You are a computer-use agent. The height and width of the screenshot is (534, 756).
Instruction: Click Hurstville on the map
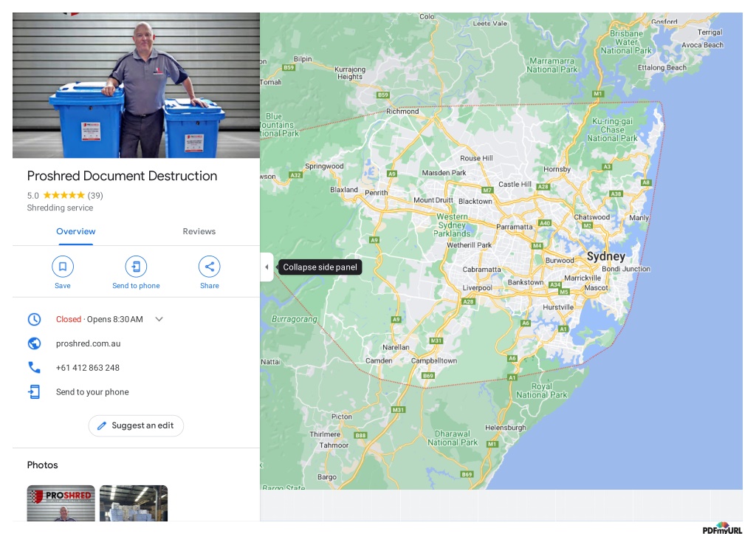coord(558,307)
